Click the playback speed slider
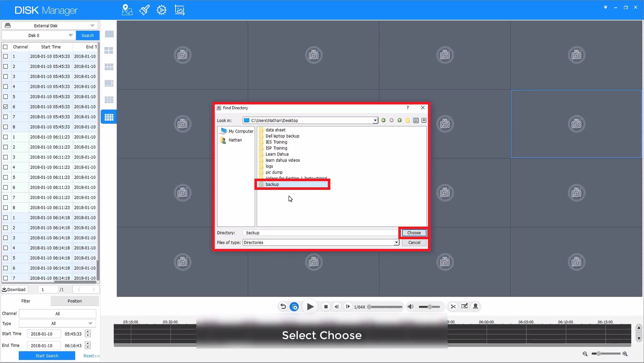Screen dimensions: 644x363 tap(385, 307)
